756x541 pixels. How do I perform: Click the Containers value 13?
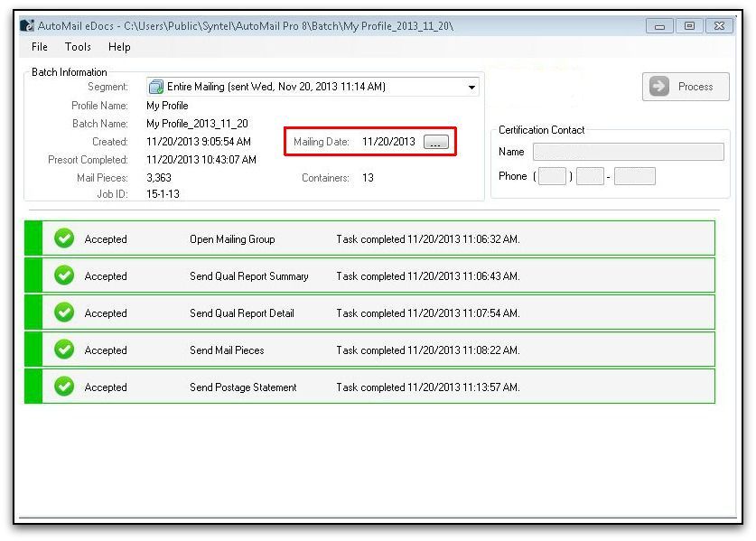[x=368, y=178]
